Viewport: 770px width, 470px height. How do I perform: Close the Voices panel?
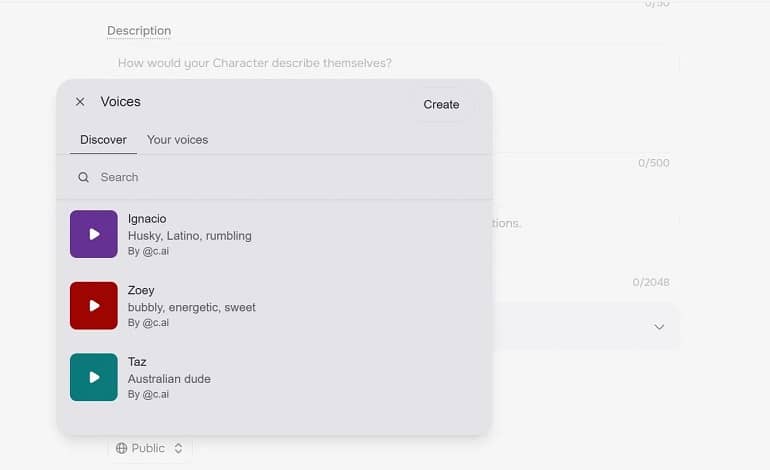80,102
